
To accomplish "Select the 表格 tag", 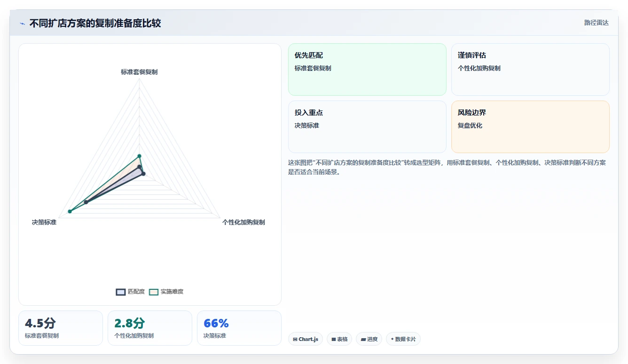I will (x=339, y=339).
